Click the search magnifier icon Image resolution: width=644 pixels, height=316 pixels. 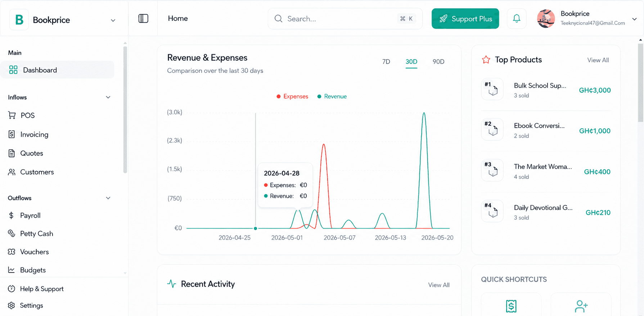(x=278, y=19)
